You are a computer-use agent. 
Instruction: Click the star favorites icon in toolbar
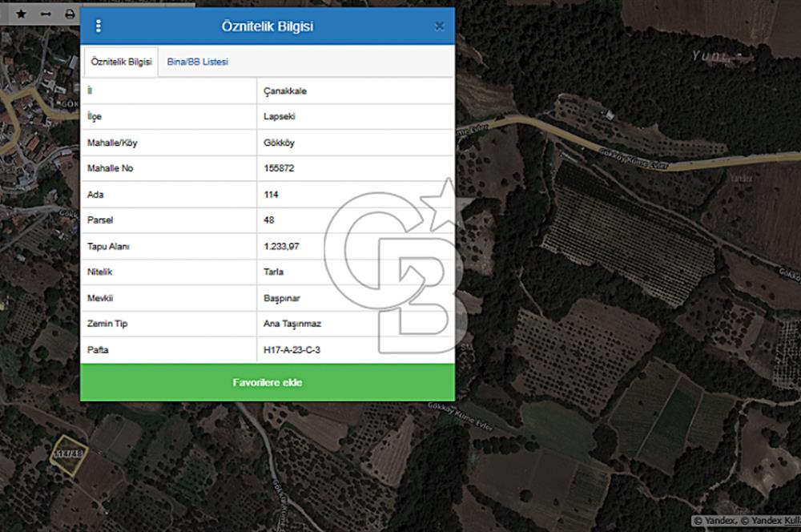point(21,14)
